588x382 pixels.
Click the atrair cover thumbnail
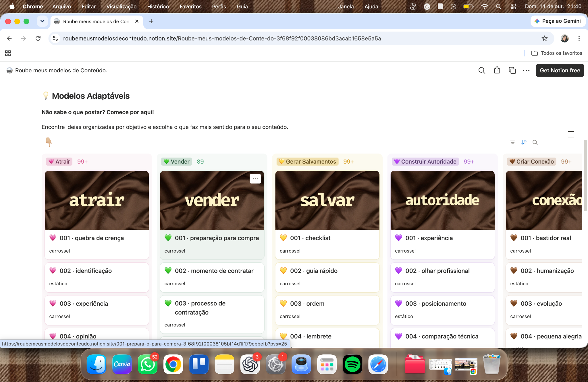[97, 200]
